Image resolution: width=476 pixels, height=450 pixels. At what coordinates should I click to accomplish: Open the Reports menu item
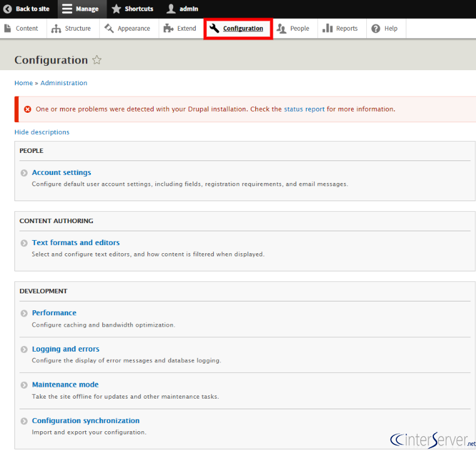[x=342, y=29]
